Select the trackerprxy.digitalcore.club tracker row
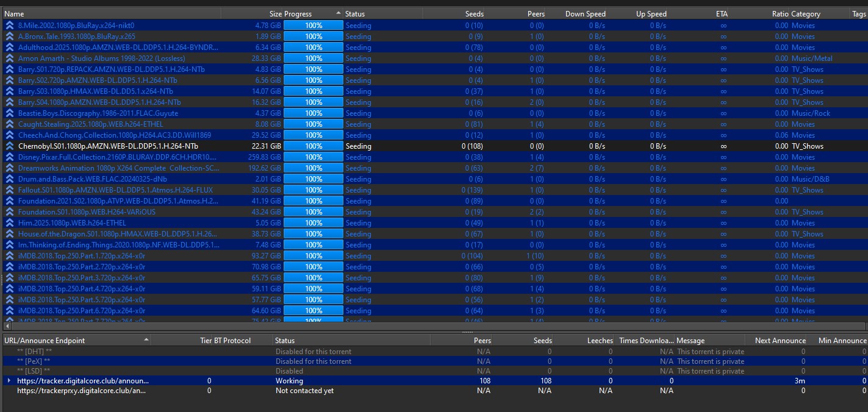868x412 pixels. pyautogui.click(x=82, y=391)
